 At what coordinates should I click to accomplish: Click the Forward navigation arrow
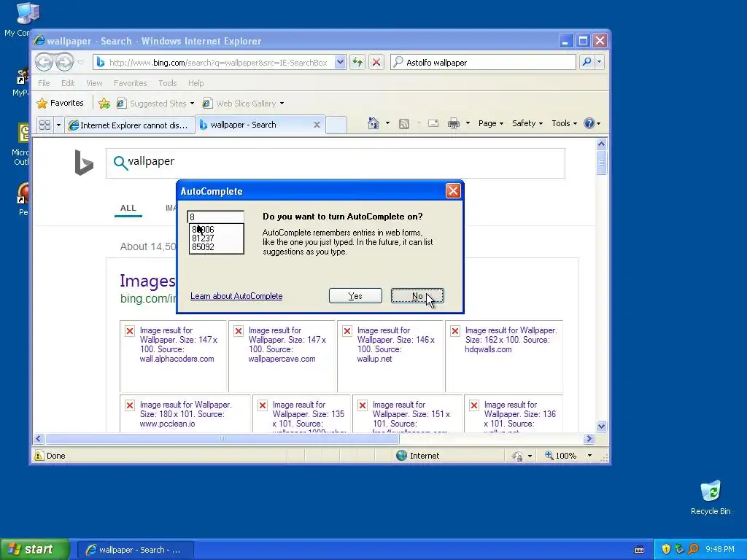click(64, 63)
